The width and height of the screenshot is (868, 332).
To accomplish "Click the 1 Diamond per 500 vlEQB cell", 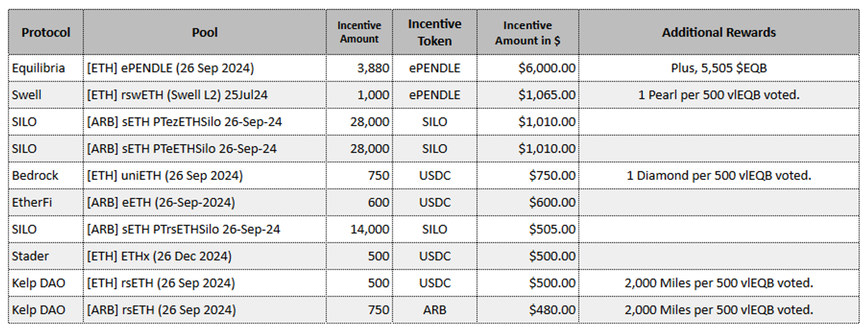I will (x=719, y=175).
